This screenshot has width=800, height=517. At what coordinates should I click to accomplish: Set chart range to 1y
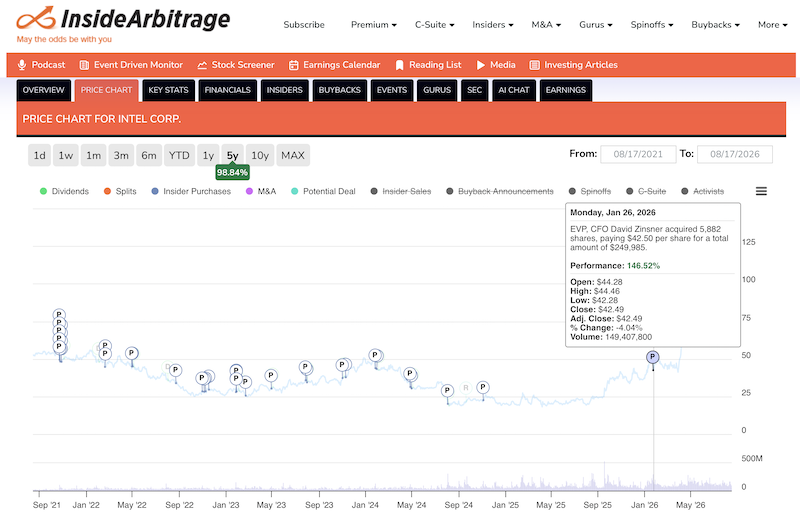click(208, 155)
